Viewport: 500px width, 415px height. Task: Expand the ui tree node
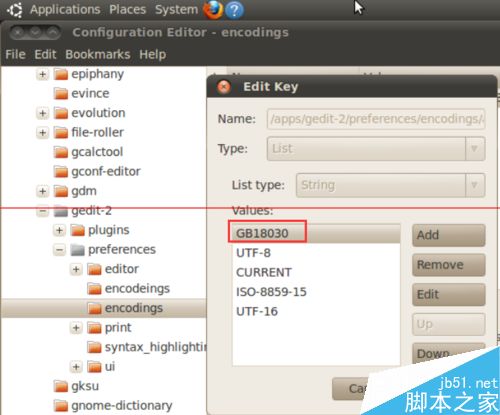point(76,367)
